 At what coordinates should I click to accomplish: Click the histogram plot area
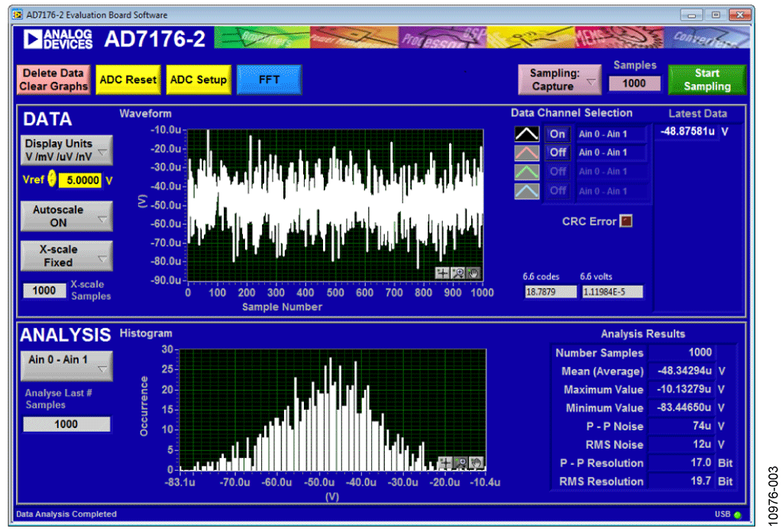point(333,410)
